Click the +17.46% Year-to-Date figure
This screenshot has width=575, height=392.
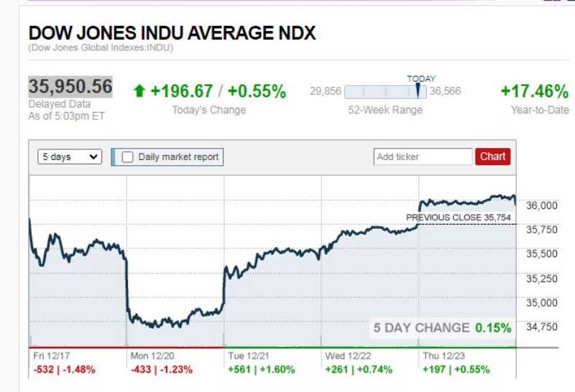tap(534, 91)
